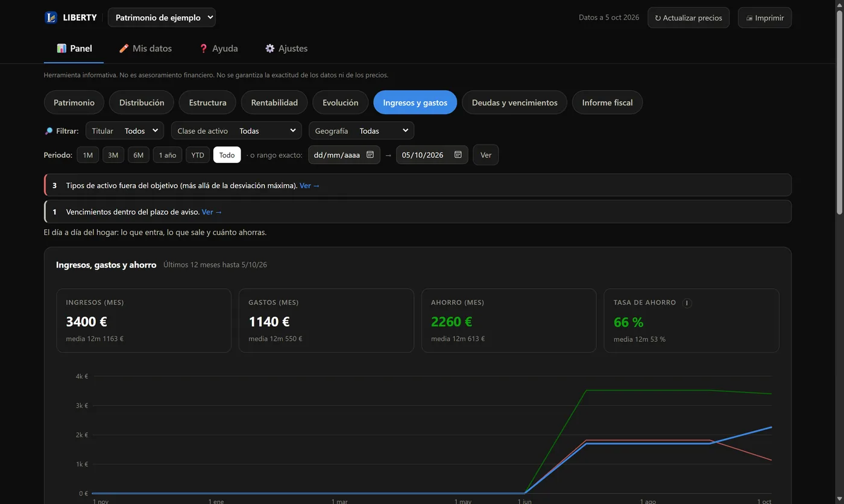
Task: Click the Ver range button
Action: point(486,155)
